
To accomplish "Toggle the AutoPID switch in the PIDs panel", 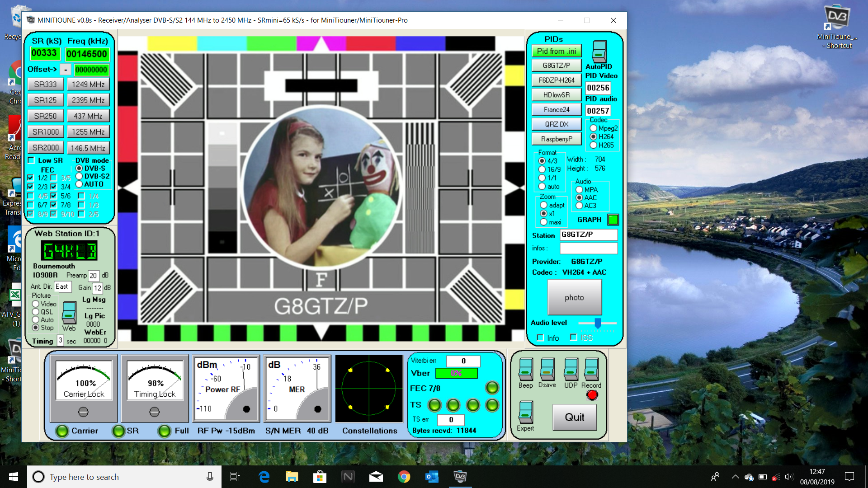I will 599,51.
